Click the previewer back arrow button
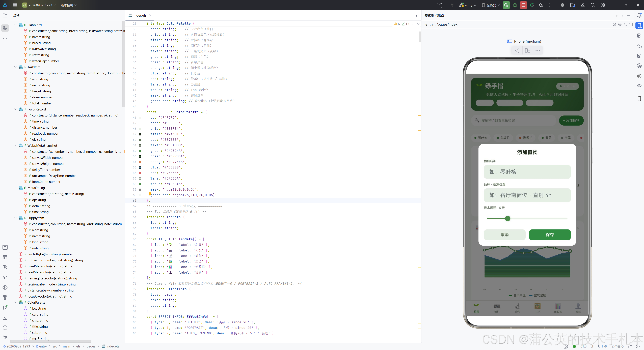The height and width of the screenshot is (350, 644). [x=517, y=51]
